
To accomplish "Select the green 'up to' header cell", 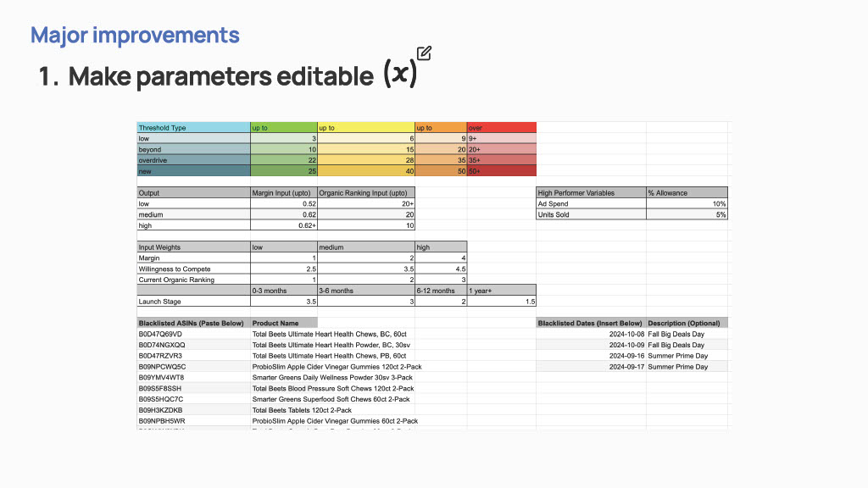I will coord(284,128).
